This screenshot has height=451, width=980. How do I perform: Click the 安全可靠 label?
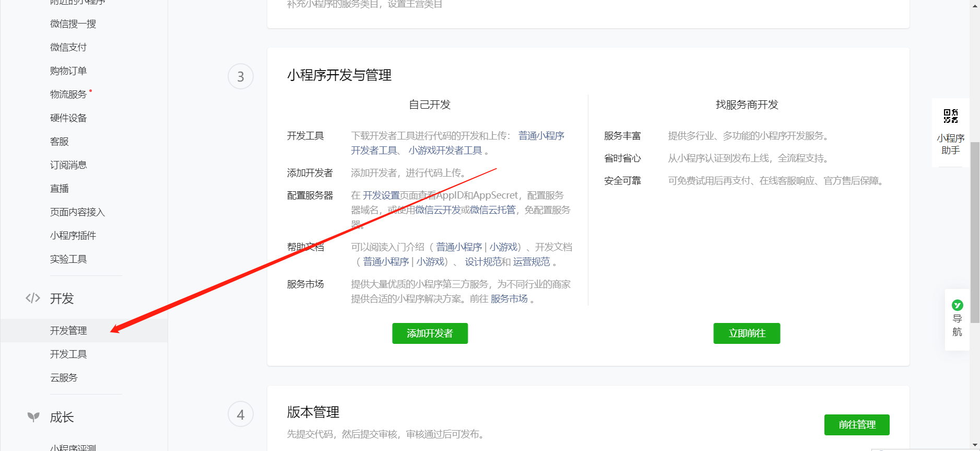coord(622,181)
